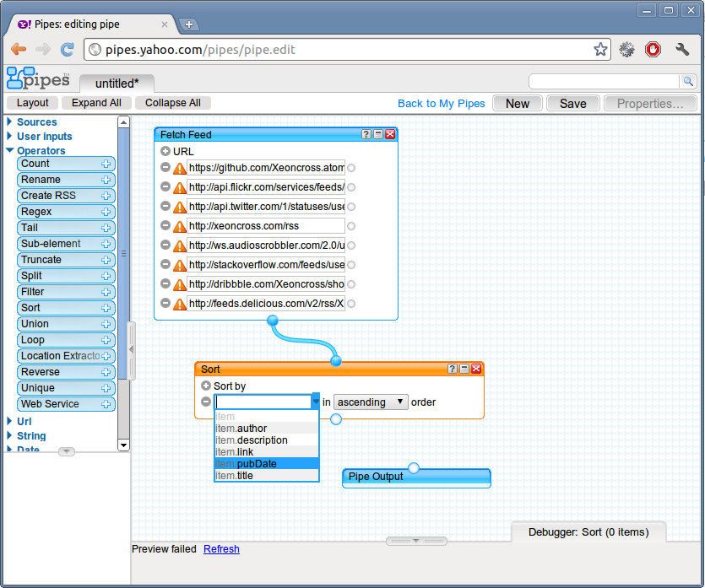This screenshot has height=588, width=705.
Task: Open help for the Sort module
Action: click(453, 369)
